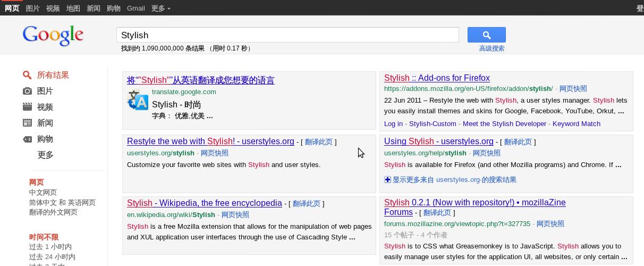Select the film 视频 sidebar icon

(27, 107)
